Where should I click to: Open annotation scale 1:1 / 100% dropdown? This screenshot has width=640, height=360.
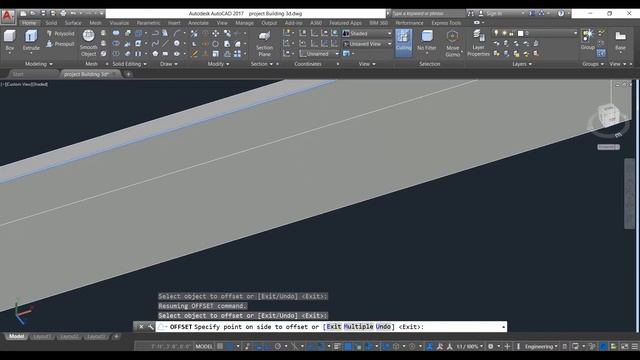(469, 347)
